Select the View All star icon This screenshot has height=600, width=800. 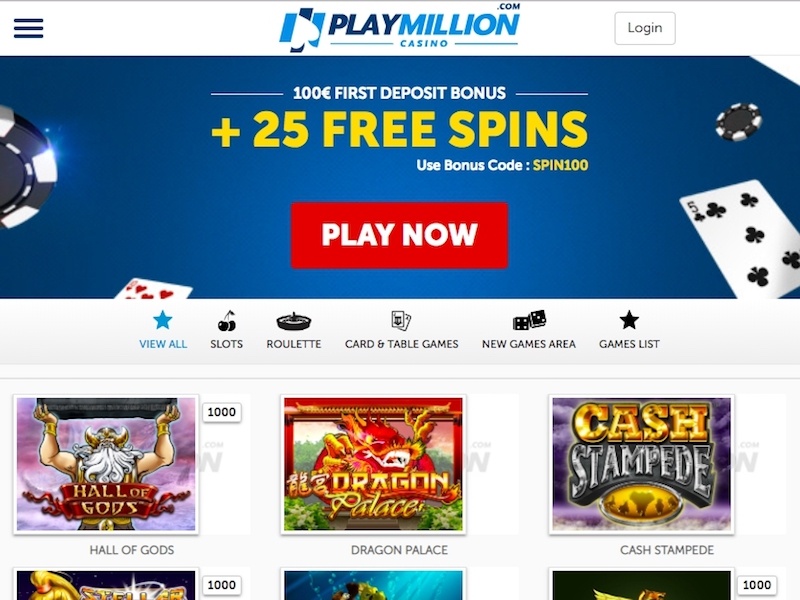click(x=163, y=320)
